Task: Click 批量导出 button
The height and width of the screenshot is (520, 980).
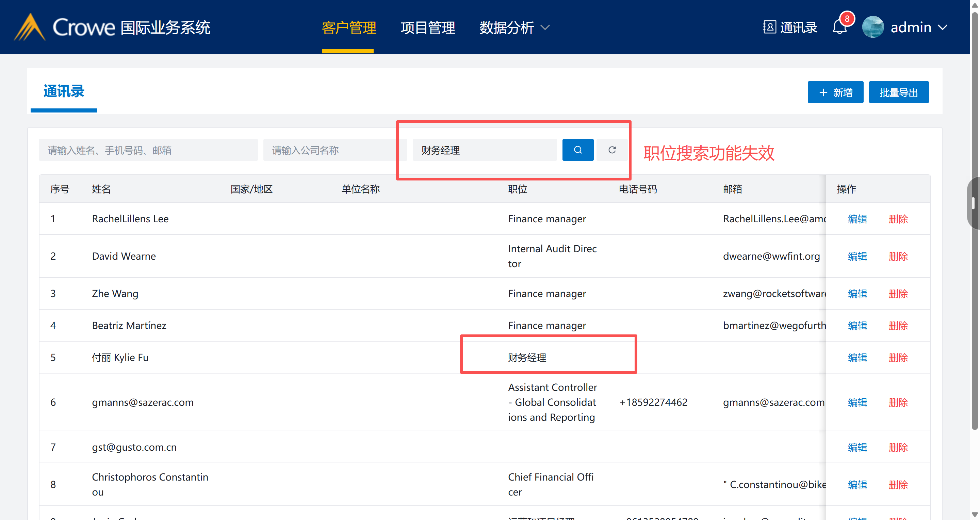Action: pyautogui.click(x=898, y=92)
